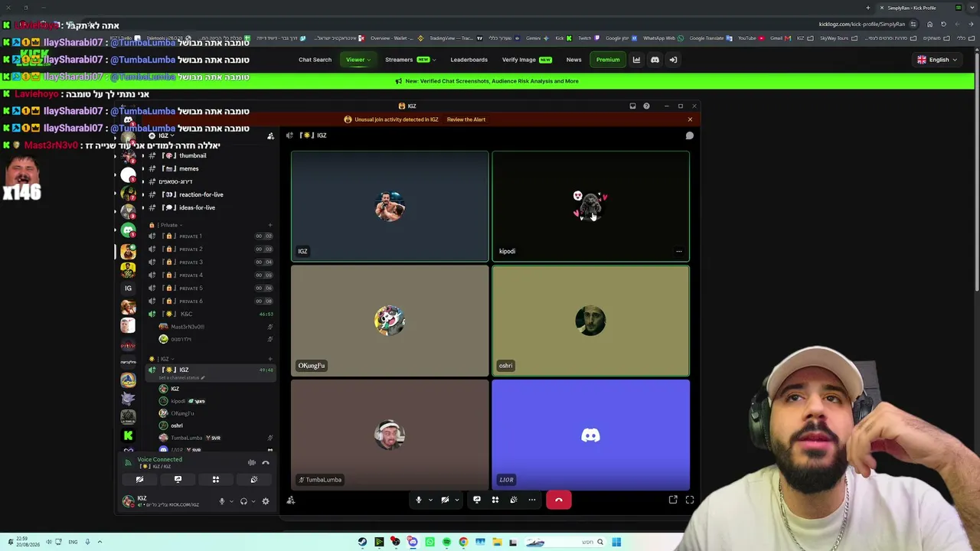Open WhatsApp from the taskbar
This screenshot has width=980, height=551.
click(x=430, y=542)
